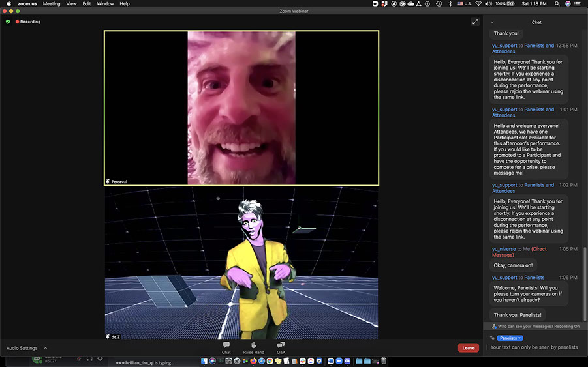Click the fullscreen expand arrows icon

475,22
